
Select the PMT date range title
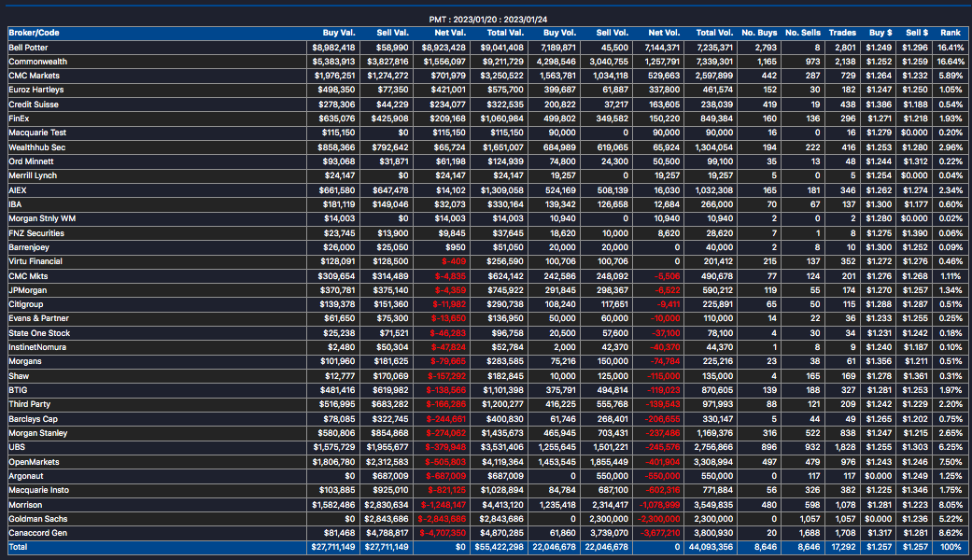pyautogui.click(x=487, y=20)
